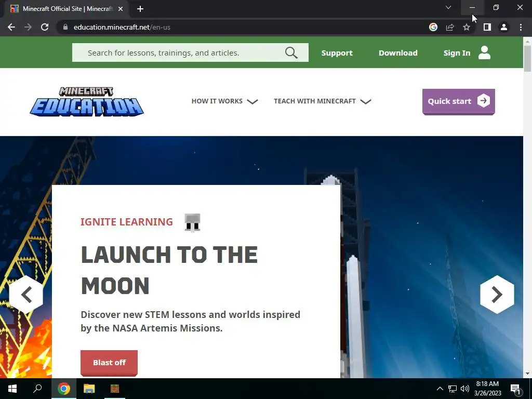Click the arrow icon in the Quick start button
The width and height of the screenshot is (532, 399).
tap(484, 101)
